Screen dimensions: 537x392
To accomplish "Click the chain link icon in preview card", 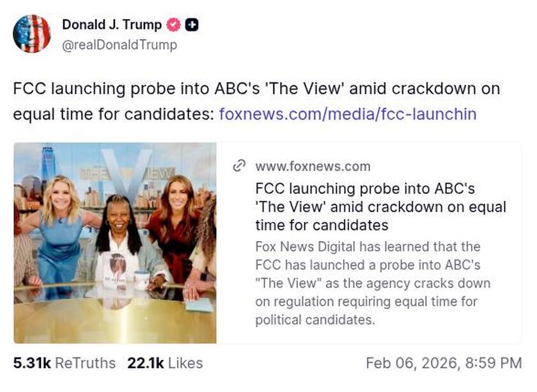I will coord(239,166).
